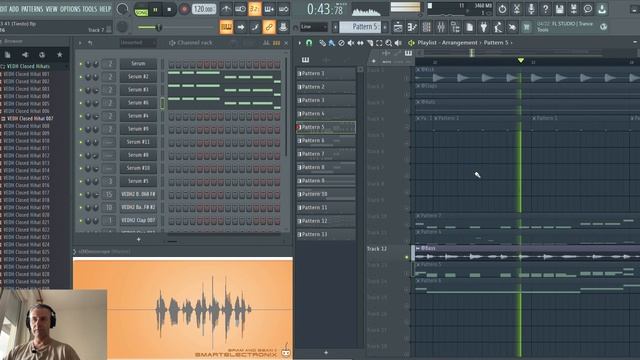This screenshot has height=360, width=640.
Task: Open the TOOLS menu
Action: pyautogui.click(x=90, y=9)
